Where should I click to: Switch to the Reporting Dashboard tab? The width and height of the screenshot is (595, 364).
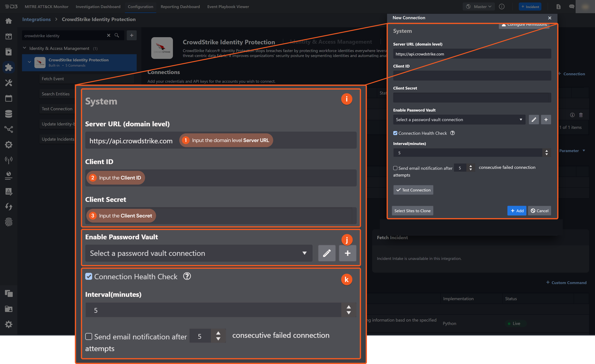coord(180,7)
